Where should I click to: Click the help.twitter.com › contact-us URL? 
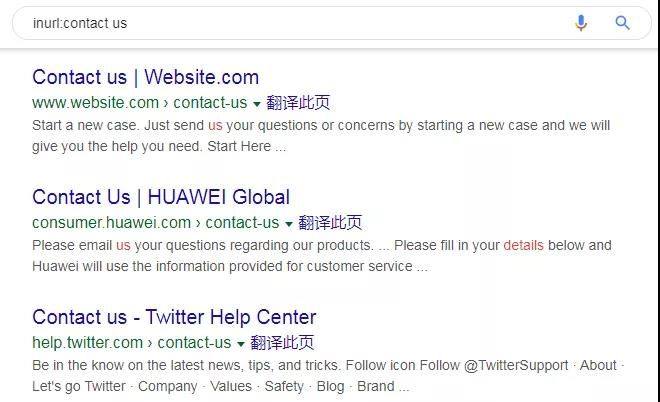click(132, 343)
